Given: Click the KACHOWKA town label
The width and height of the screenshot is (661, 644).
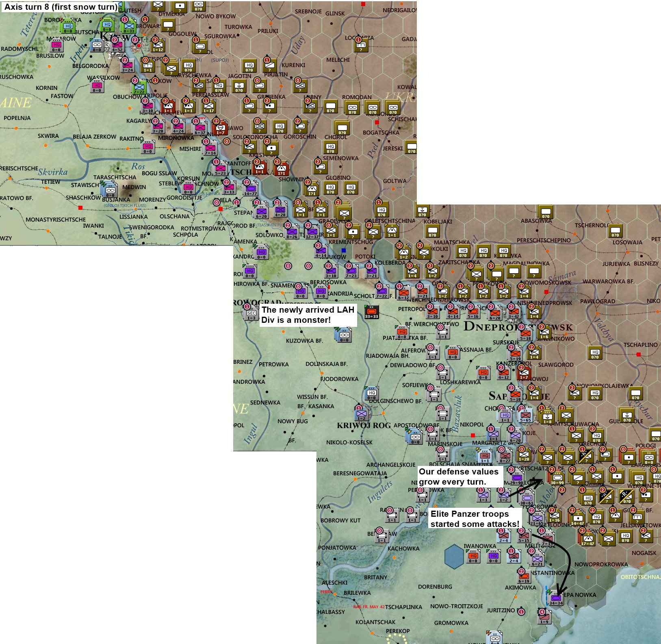Looking at the screenshot, I should pyautogui.click(x=403, y=548).
